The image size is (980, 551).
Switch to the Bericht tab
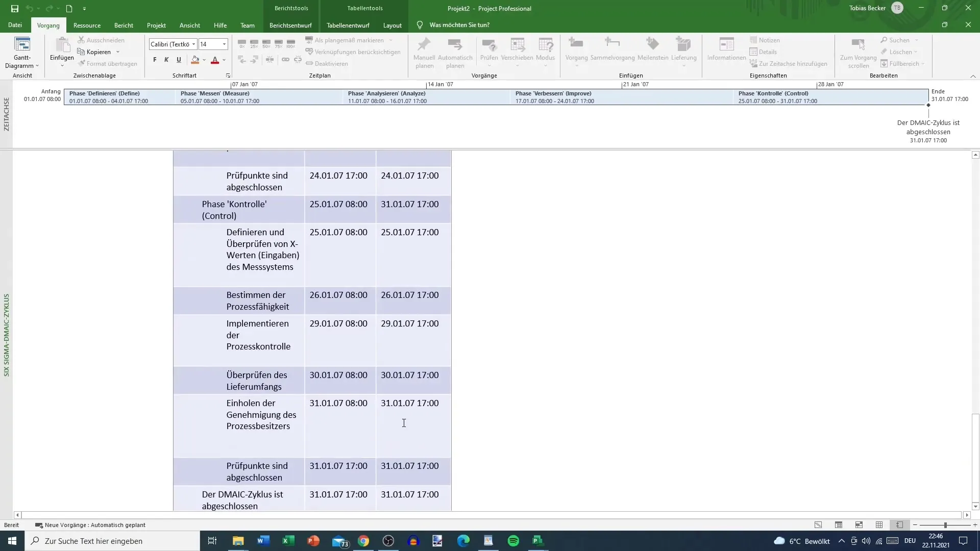124,25
